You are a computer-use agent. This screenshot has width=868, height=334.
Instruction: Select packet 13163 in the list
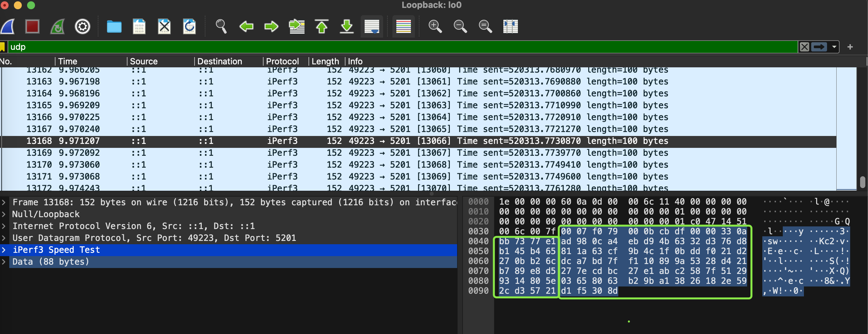(x=419, y=82)
